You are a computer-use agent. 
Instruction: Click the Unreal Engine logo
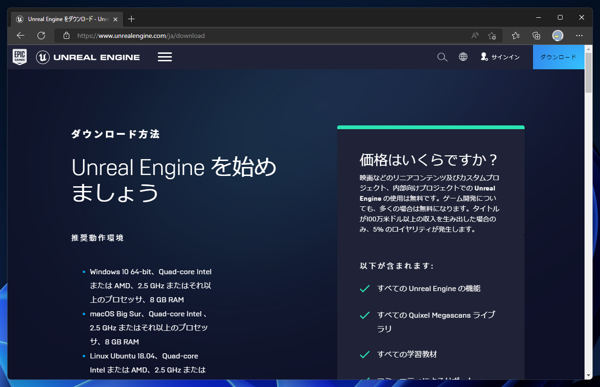pos(88,57)
